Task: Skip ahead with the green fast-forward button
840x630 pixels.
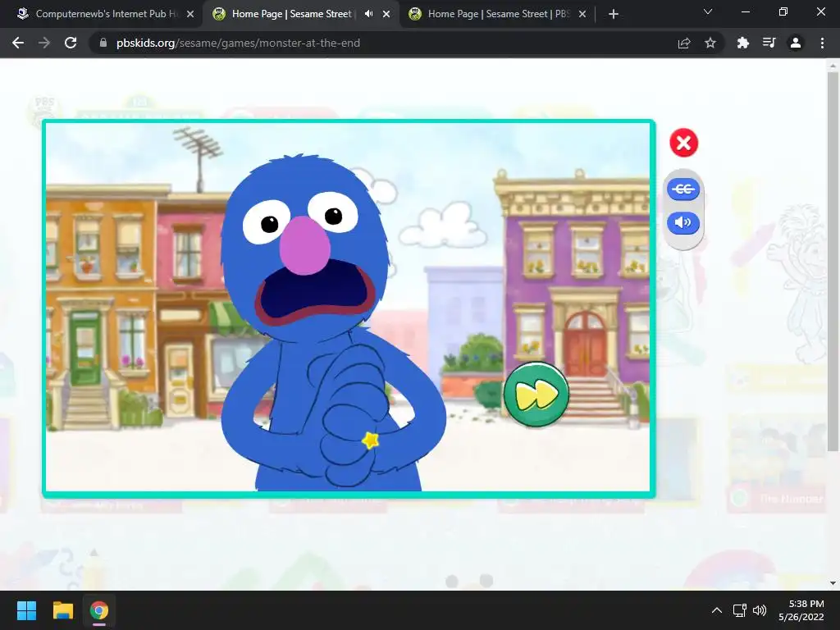Action: 536,395
